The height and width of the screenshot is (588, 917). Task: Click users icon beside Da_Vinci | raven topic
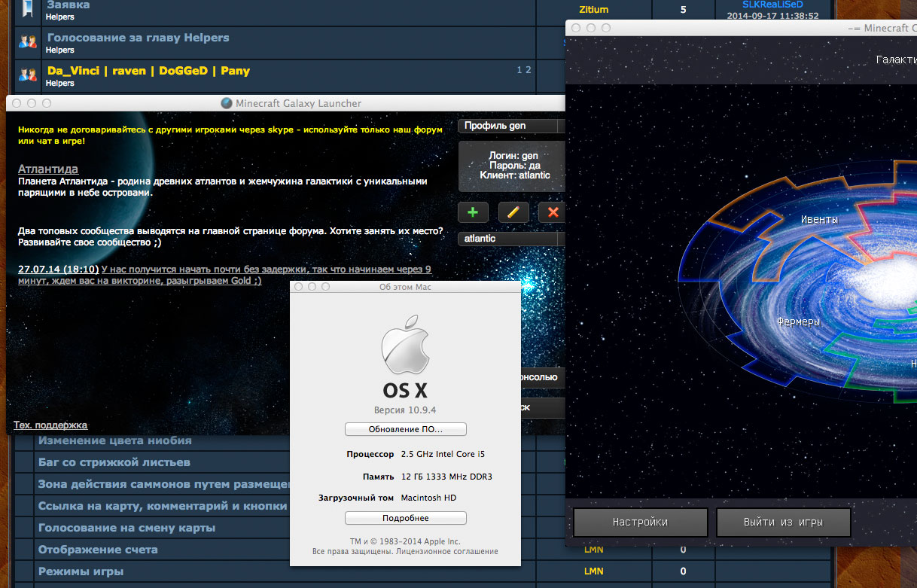pos(28,75)
